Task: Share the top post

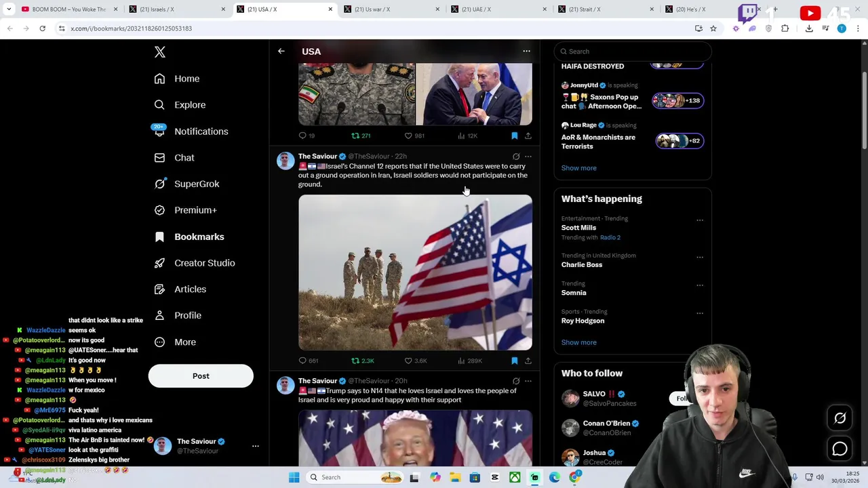Action: 528,136
